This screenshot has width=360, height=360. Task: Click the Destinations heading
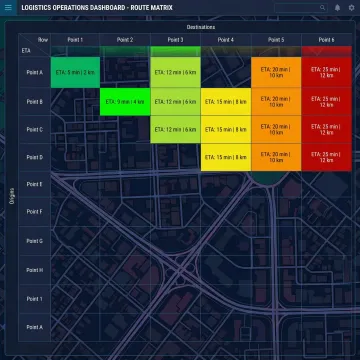coord(201,27)
